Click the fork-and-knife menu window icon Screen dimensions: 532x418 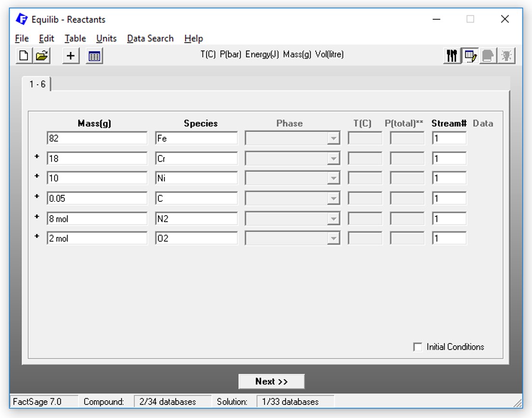point(452,56)
